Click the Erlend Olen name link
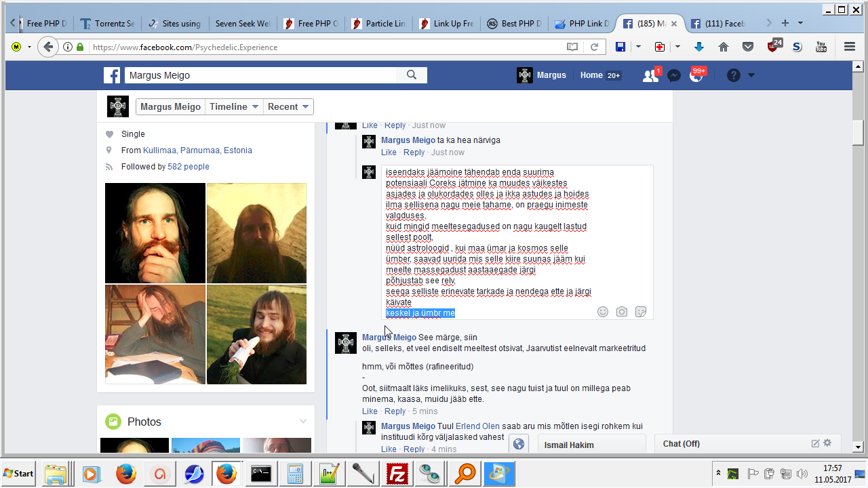Viewport: 868px width, 488px height. pyautogui.click(x=477, y=426)
